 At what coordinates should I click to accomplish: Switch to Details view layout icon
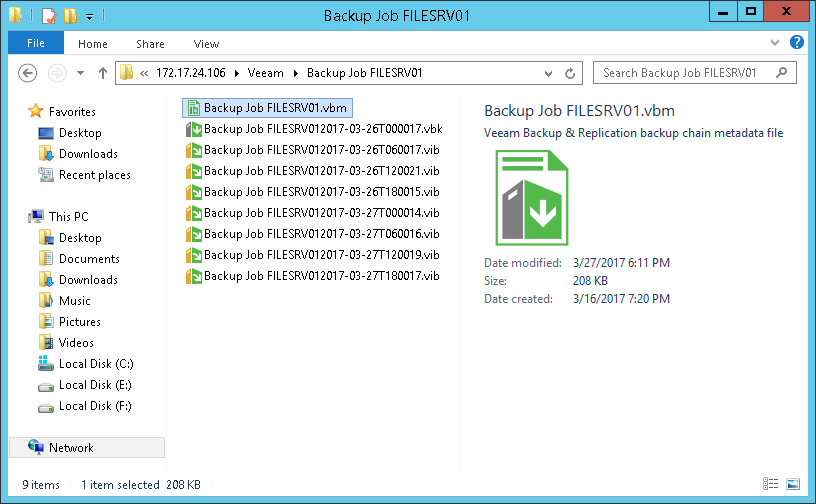[x=771, y=484]
